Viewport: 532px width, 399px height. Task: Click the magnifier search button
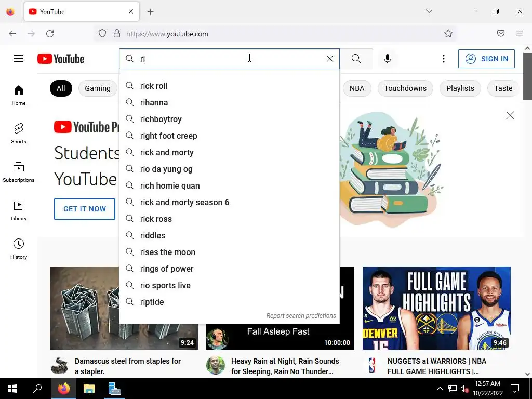[356, 59]
